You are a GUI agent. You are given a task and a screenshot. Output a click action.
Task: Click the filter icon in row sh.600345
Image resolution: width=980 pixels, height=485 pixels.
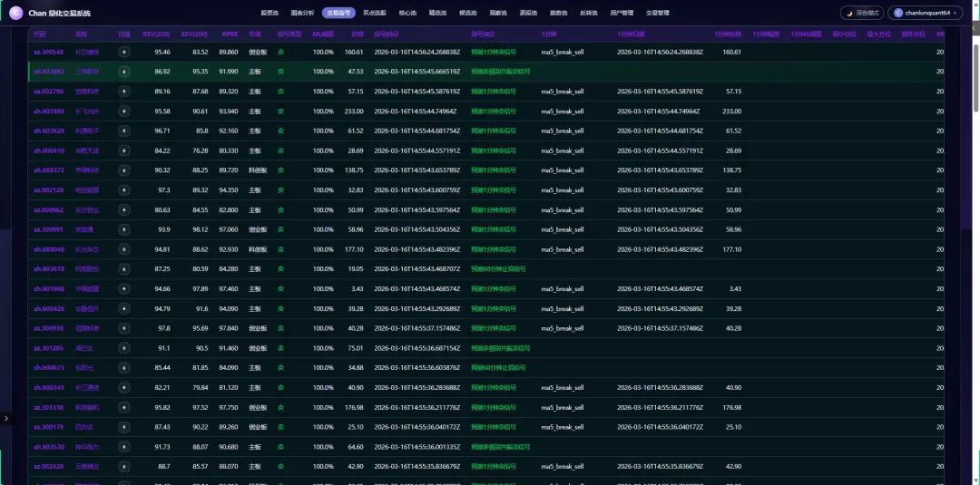point(123,388)
